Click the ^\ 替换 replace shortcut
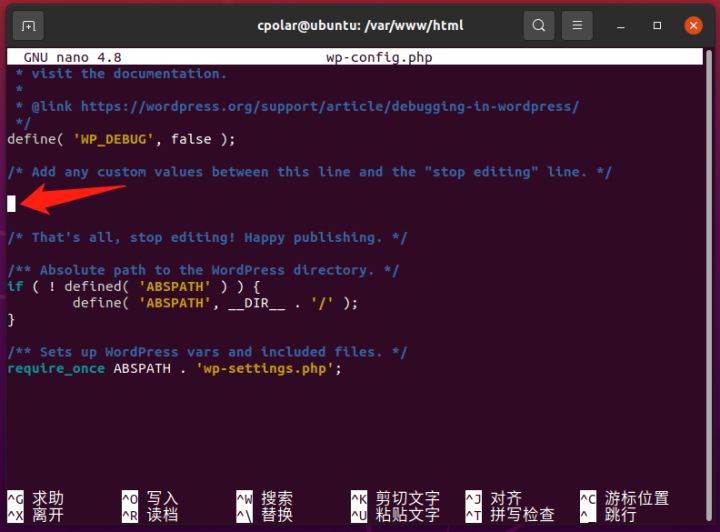Viewport: 720px width, 532px height. pos(264,515)
